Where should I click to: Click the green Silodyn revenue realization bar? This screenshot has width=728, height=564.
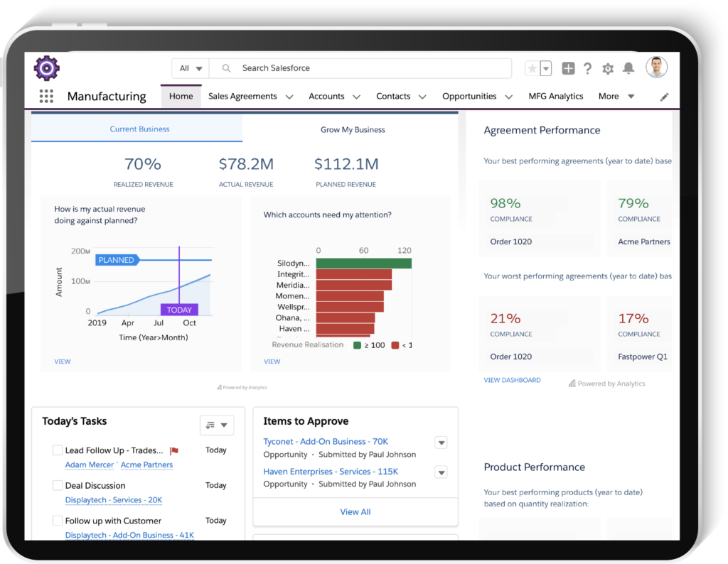363,261
